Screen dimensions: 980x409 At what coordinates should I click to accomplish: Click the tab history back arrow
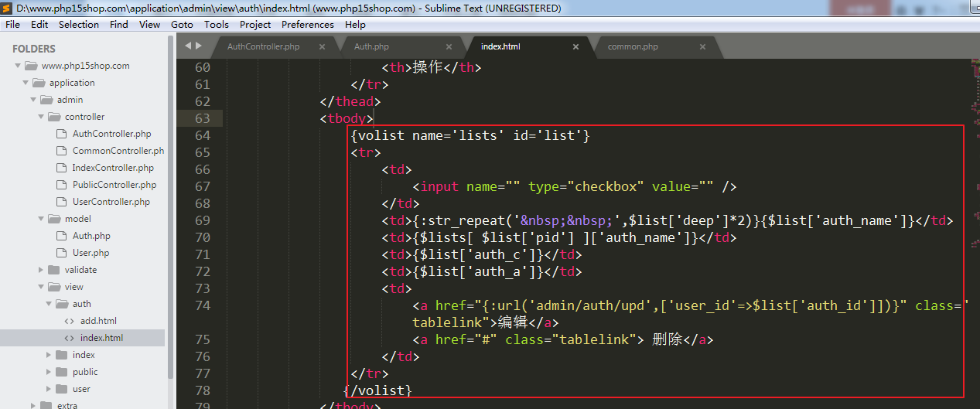coord(188,46)
